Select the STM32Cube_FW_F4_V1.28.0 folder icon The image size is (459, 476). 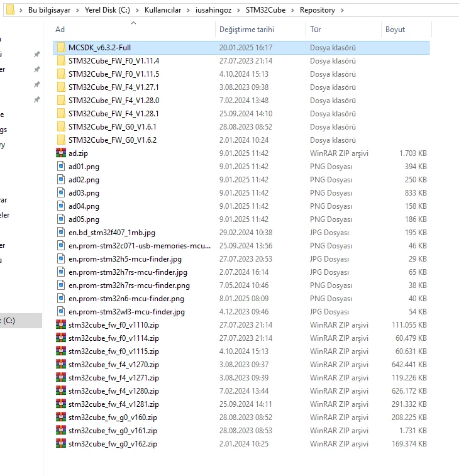[61, 101]
